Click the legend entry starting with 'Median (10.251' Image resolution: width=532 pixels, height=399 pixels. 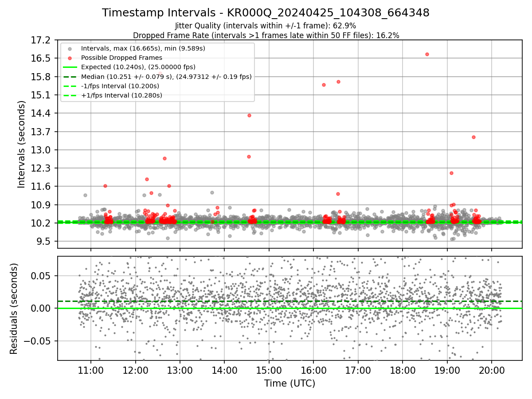pos(166,77)
